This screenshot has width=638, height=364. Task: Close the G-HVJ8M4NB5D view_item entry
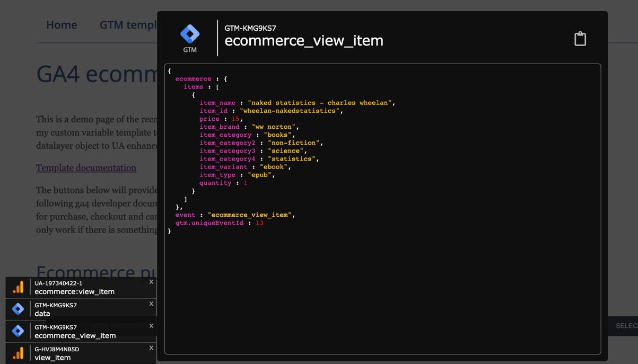(151, 348)
